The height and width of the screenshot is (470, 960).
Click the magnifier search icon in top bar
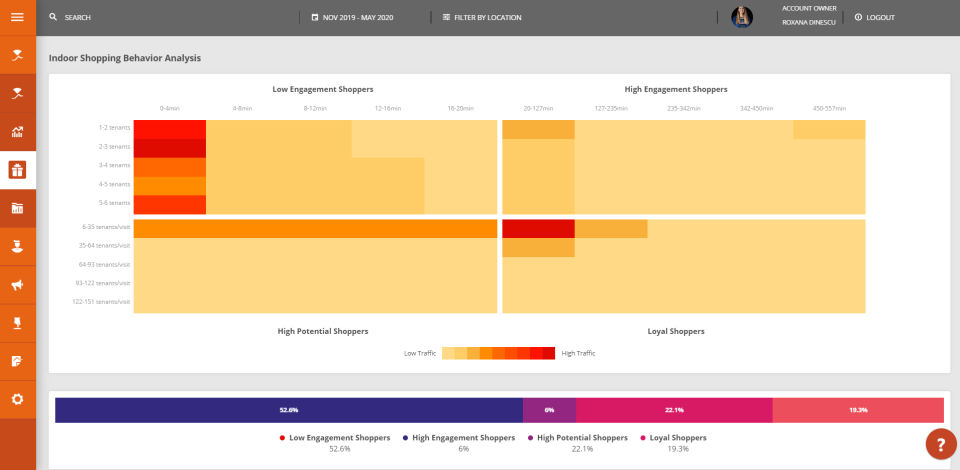tap(53, 17)
